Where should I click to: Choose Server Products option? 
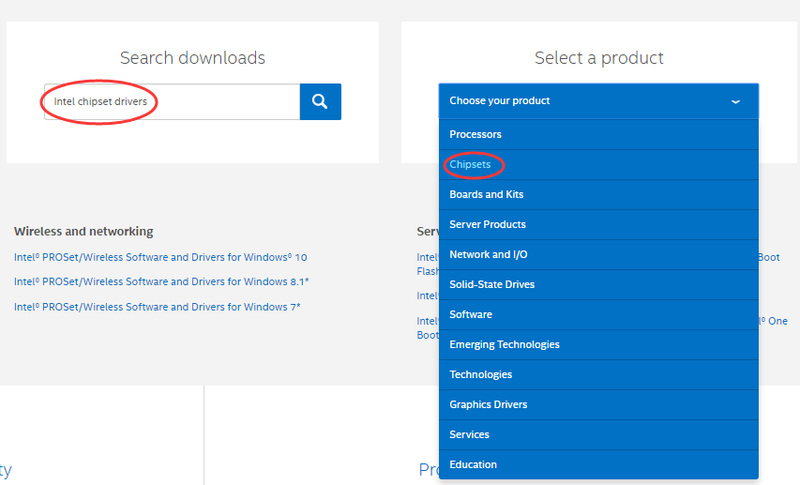598,225
